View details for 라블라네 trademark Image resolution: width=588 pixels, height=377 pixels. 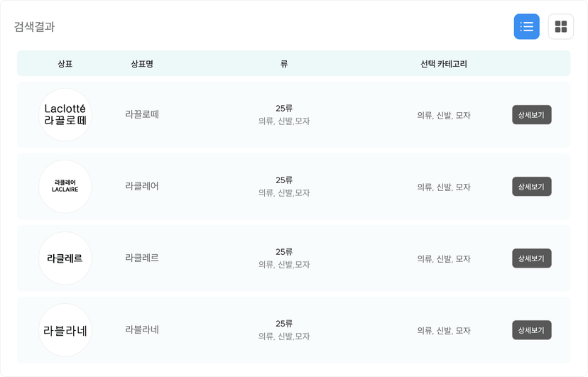532,329
